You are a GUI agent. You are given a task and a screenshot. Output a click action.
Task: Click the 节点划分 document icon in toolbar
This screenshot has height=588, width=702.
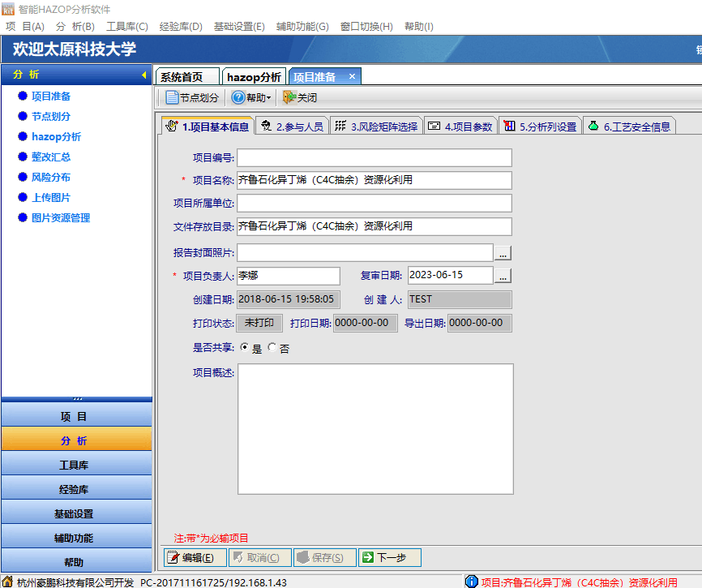[172, 97]
